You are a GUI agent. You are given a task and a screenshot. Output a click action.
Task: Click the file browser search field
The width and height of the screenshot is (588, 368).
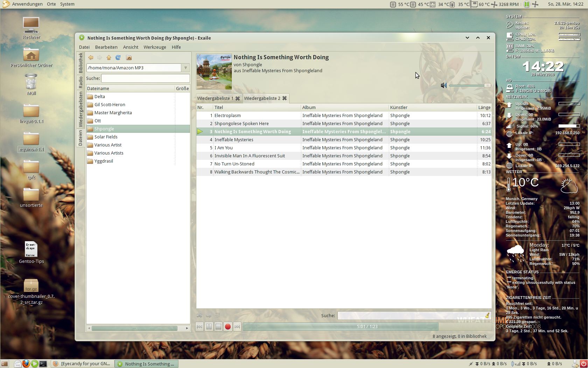click(x=146, y=78)
